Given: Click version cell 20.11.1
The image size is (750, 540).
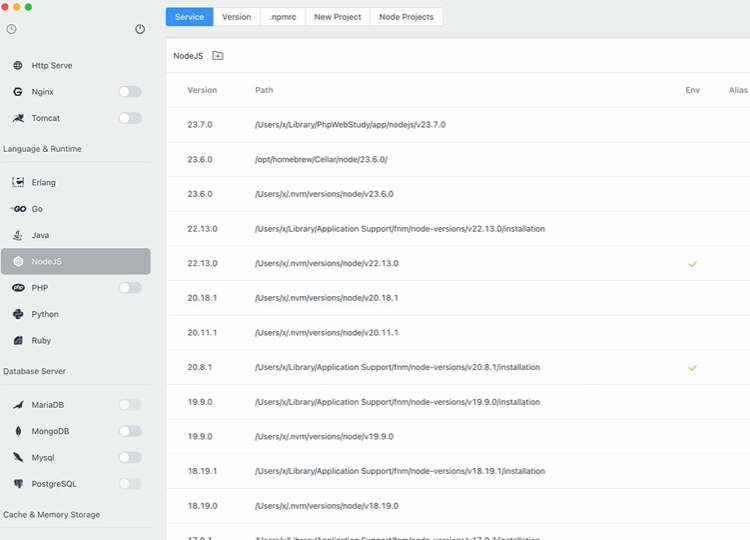Looking at the screenshot, I should [202, 333].
